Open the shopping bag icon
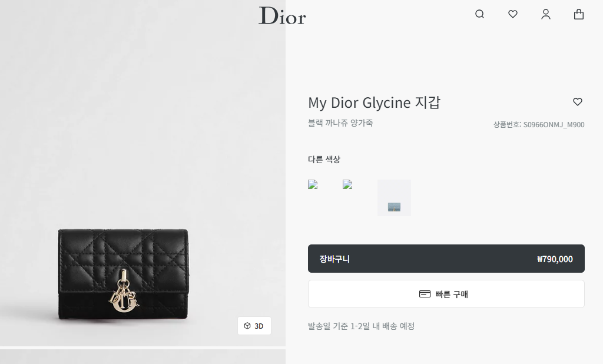The image size is (603, 364). point(579,14)
